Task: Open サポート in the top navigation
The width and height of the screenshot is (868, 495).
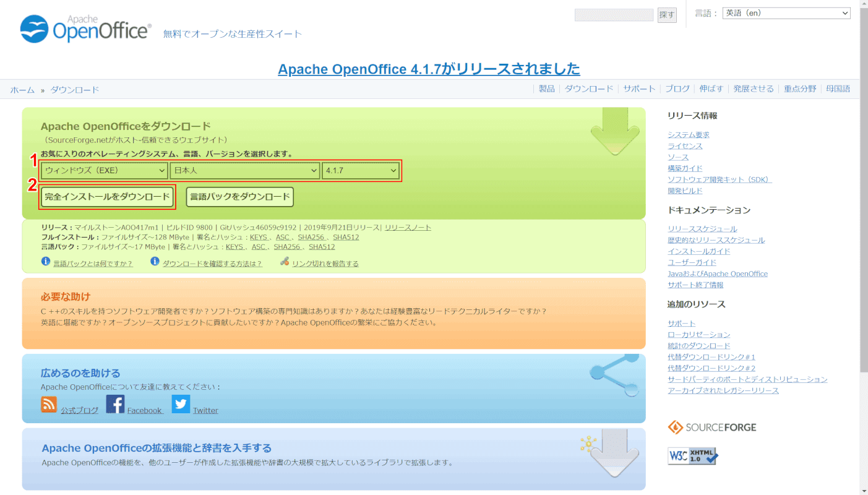Action: (639, 88)
